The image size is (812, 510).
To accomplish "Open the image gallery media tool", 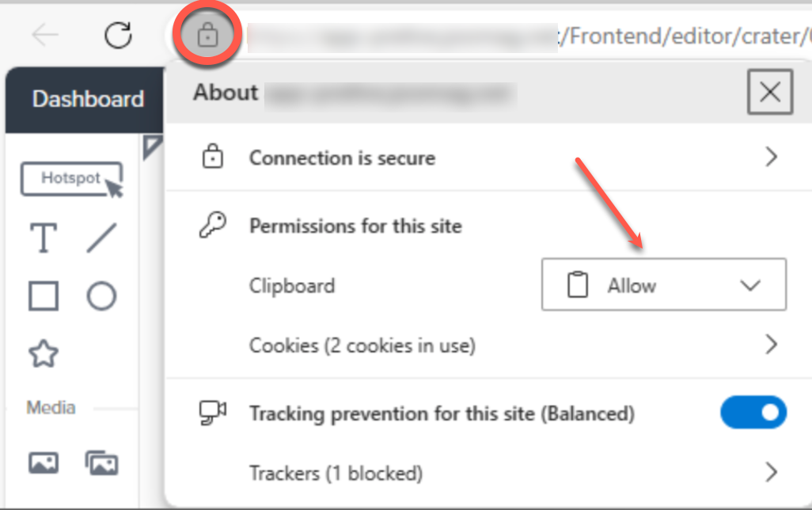I will 103,462.
